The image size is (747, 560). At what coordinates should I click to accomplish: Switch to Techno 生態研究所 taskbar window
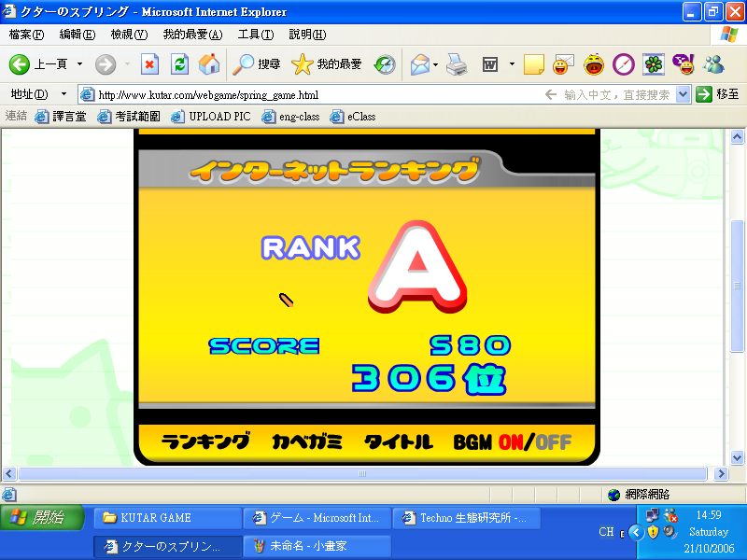[x=467, y=518]
